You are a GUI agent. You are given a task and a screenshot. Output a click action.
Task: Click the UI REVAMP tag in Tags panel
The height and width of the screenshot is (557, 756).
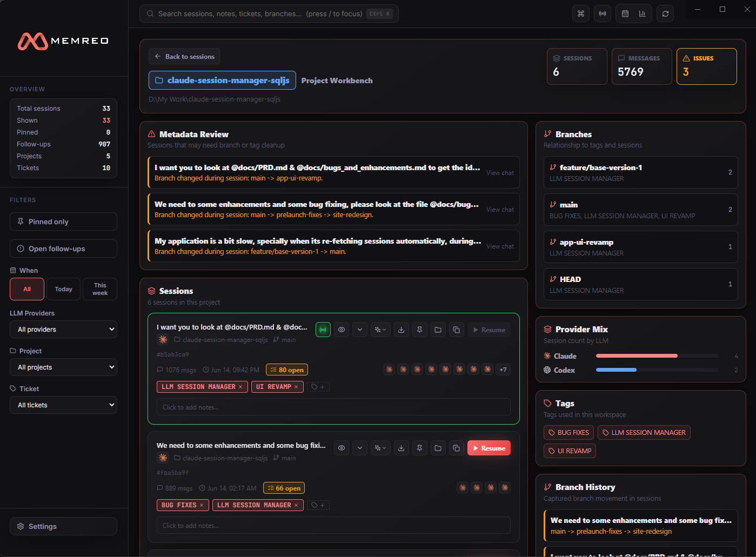click(570, 451)
